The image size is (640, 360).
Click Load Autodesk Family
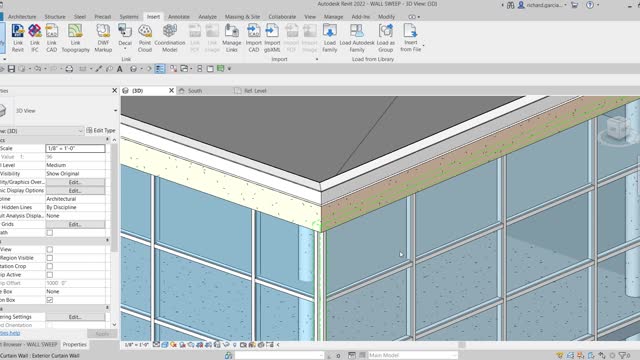(357, 38)
